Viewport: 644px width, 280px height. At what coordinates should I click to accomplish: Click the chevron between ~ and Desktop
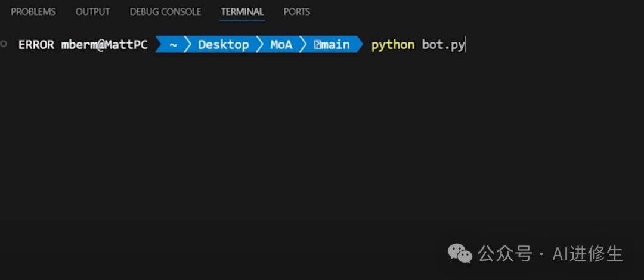click(x=188, y=45)
